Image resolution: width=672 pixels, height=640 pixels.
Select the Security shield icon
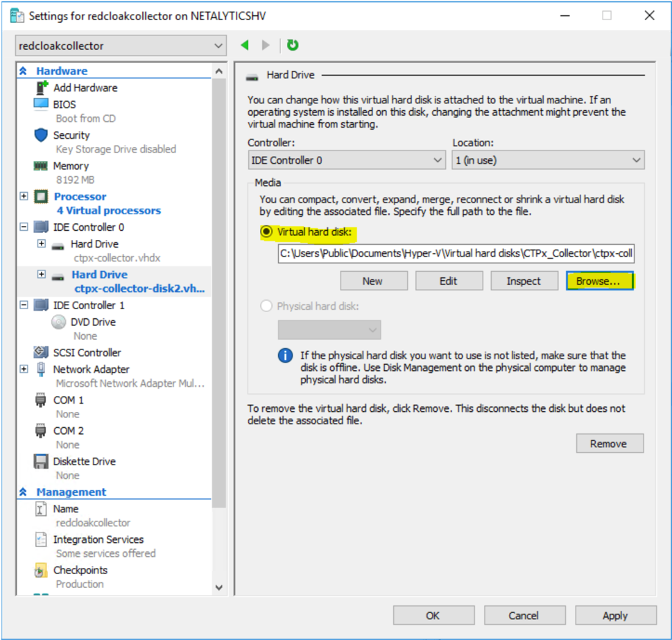[x=41, y=135]
